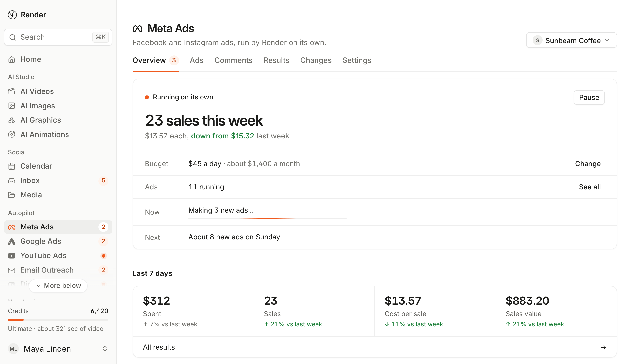Switch to the Settings tab
Viewport: 633px width, 364px height.
point(357,60)
